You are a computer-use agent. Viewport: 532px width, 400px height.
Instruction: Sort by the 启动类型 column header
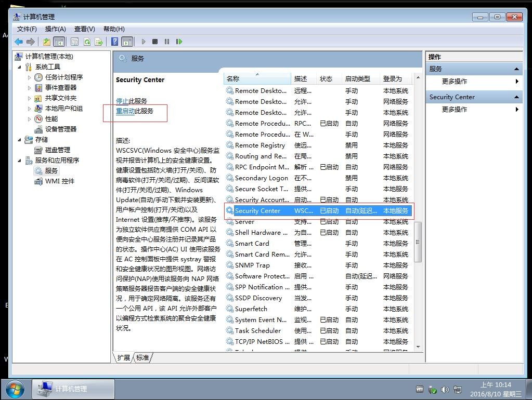tap(361, 78)
